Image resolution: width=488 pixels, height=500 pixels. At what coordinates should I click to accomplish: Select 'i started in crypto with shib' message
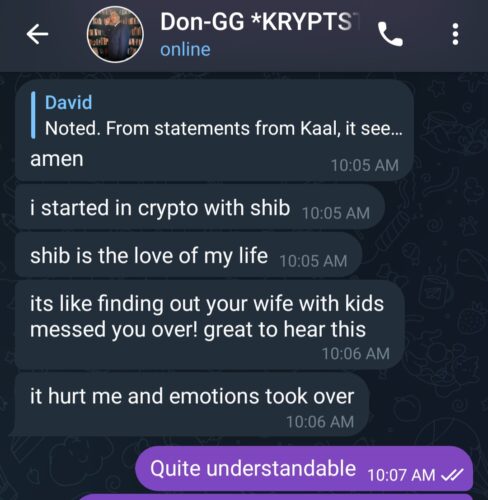(x=200, y=208)
